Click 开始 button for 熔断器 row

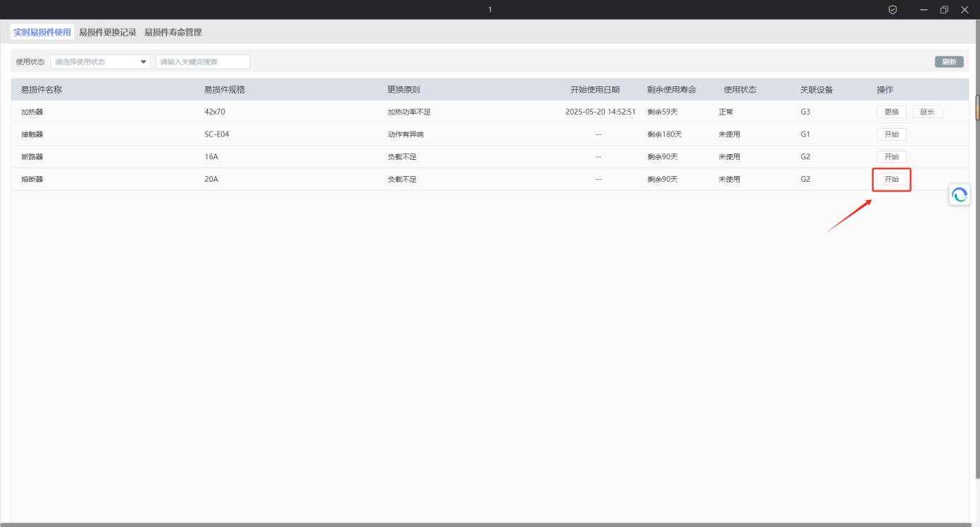click(892, 180)
